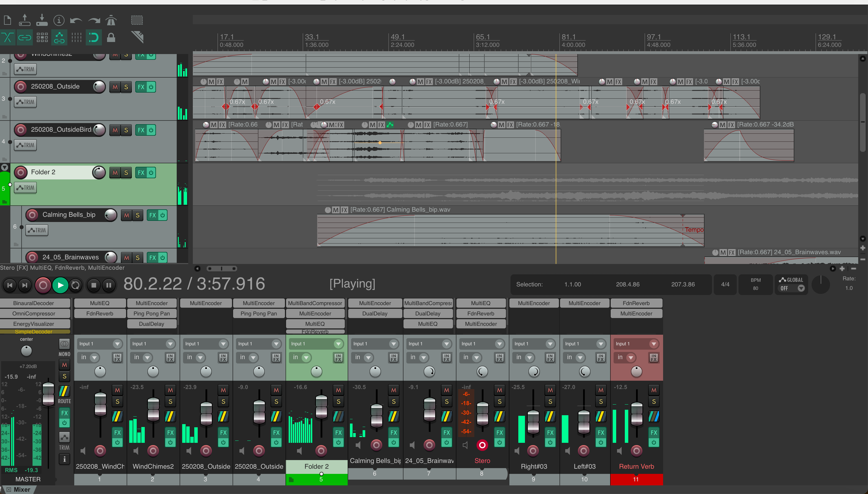Go to project start transport button

pos(10,285)
